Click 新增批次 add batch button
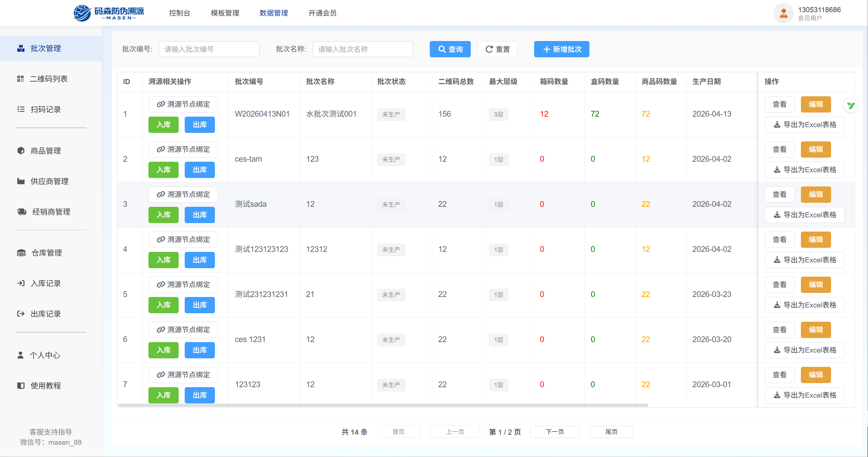 pos(561,49)
